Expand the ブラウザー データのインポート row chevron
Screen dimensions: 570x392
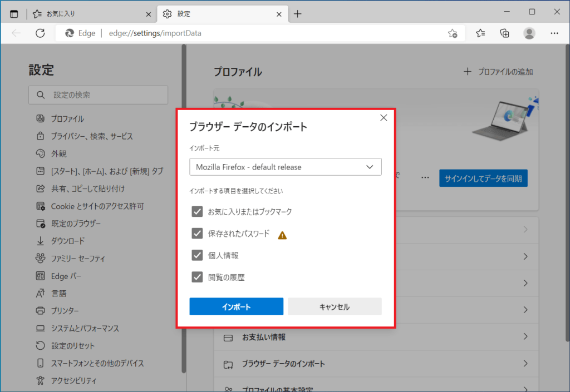[x=525, y=364]
